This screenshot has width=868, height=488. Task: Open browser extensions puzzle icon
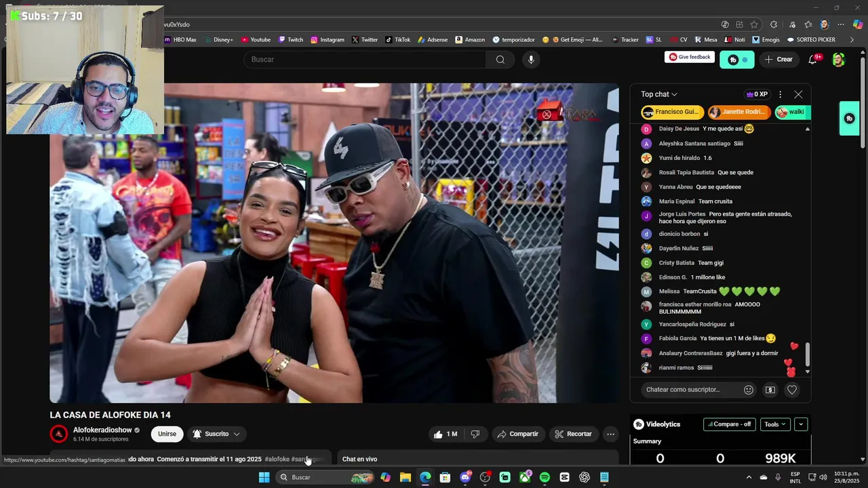tap(774, 24)
